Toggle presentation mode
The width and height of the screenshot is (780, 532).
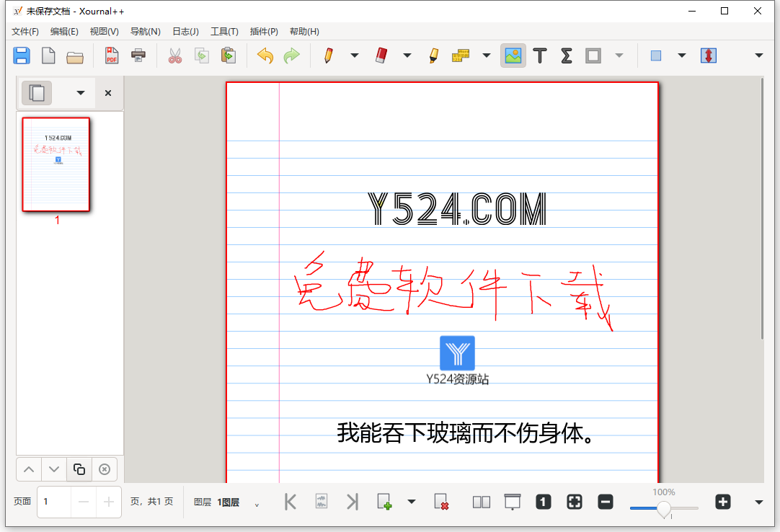pyautogui.click(x=513, y=502)
